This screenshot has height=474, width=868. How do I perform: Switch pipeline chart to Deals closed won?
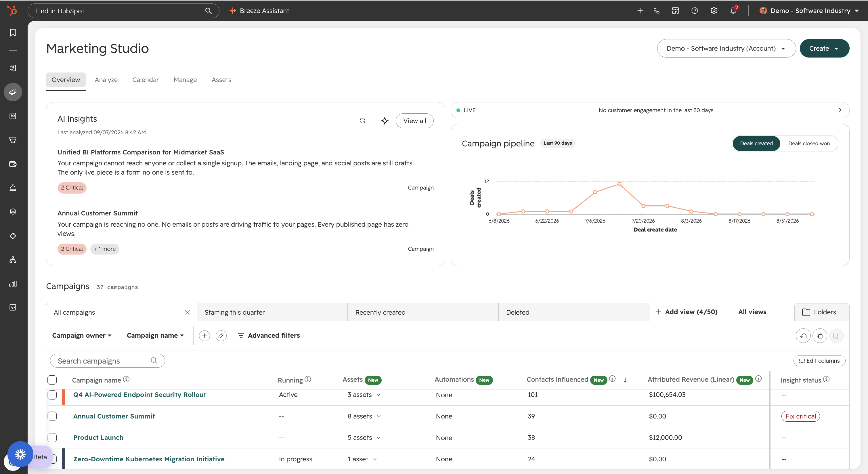pyautogui.click(x=809, y=144)
